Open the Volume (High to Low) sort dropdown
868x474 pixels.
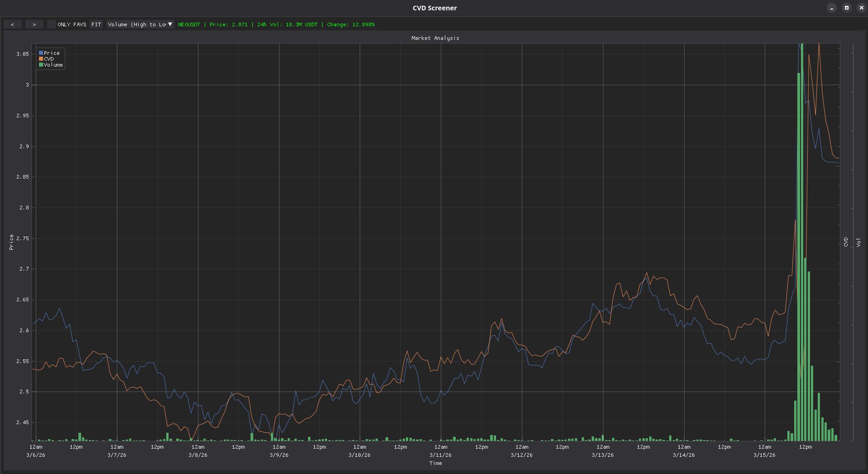click(140, 24)
